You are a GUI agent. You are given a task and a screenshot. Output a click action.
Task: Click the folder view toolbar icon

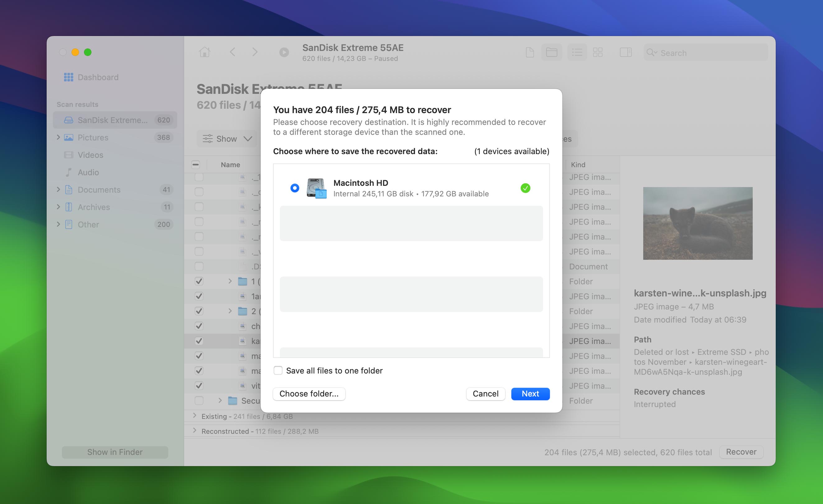click(551, 53)
